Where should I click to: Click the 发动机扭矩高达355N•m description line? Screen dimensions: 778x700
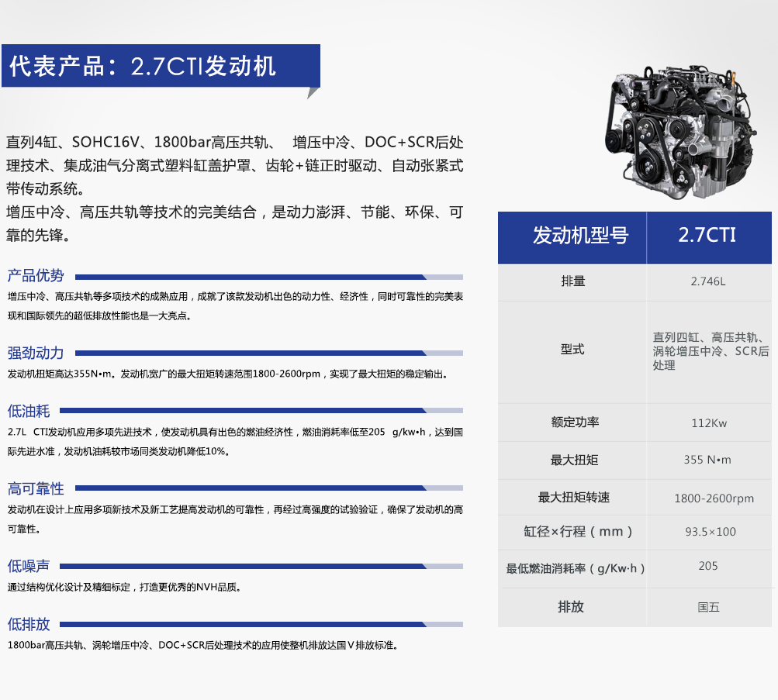coord(229,374)
